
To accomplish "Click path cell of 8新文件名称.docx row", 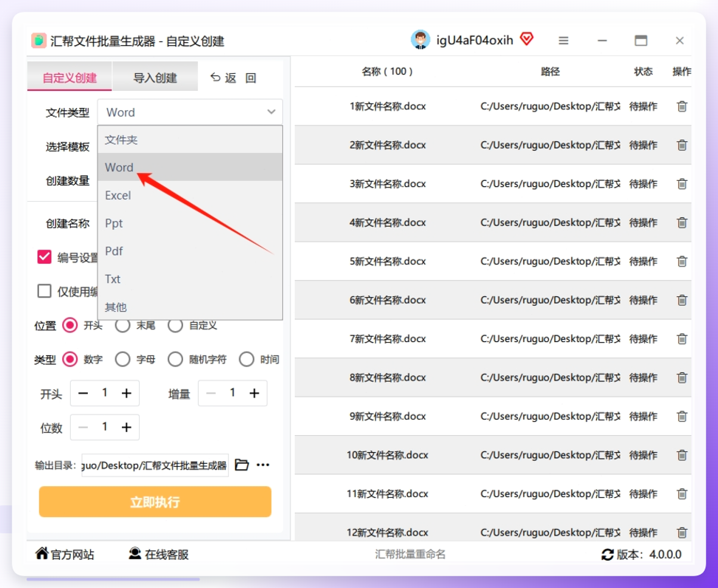I will 550,377.
